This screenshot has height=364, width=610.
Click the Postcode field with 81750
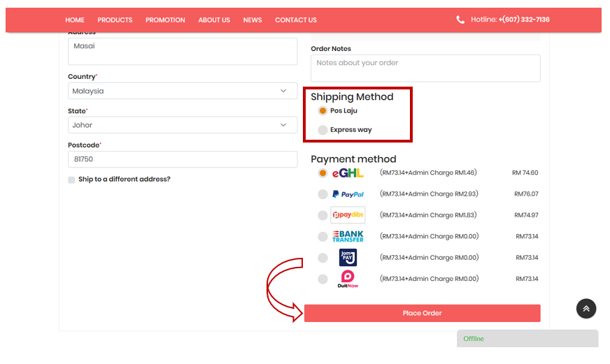(x=182, y=159)
